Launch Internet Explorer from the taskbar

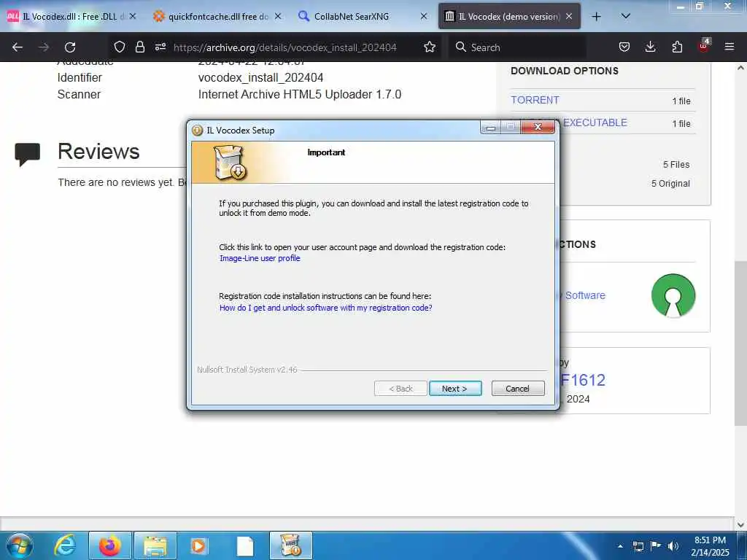(65, 545)
